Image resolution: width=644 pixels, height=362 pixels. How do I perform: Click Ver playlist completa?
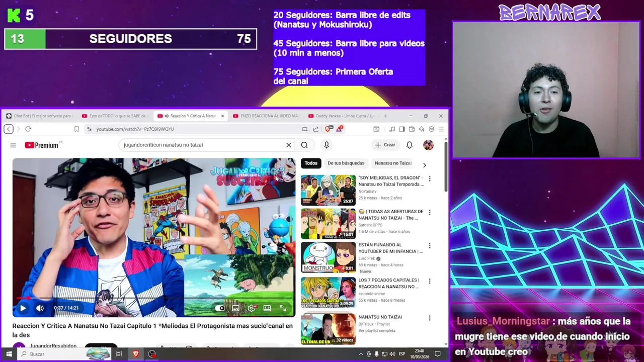click(377, 330)
